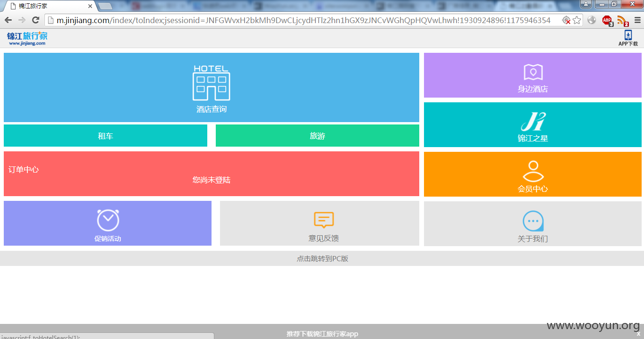Click 点击跳转到PC版 link

click(322, 258)
